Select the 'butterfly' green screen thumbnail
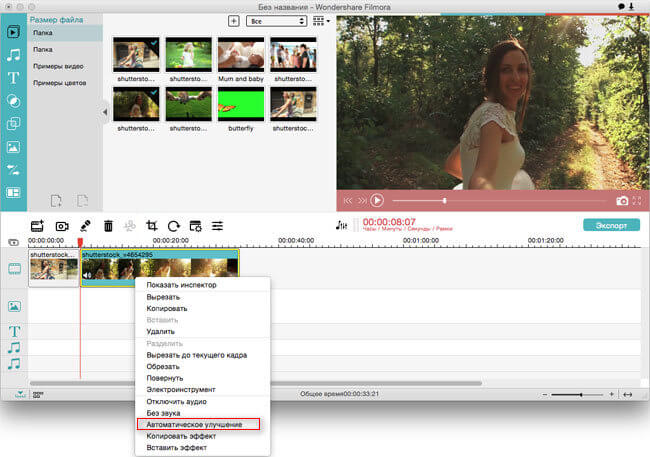 click(241, 104)
